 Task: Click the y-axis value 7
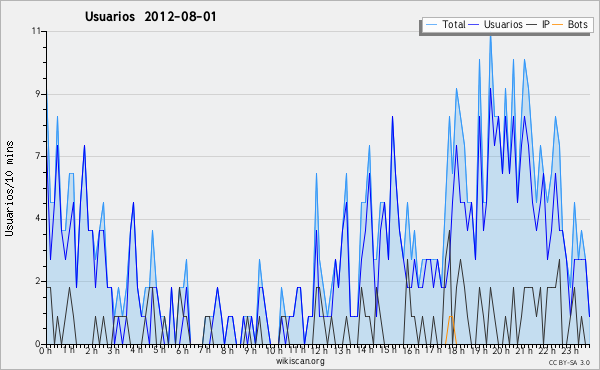click(38, 156)
